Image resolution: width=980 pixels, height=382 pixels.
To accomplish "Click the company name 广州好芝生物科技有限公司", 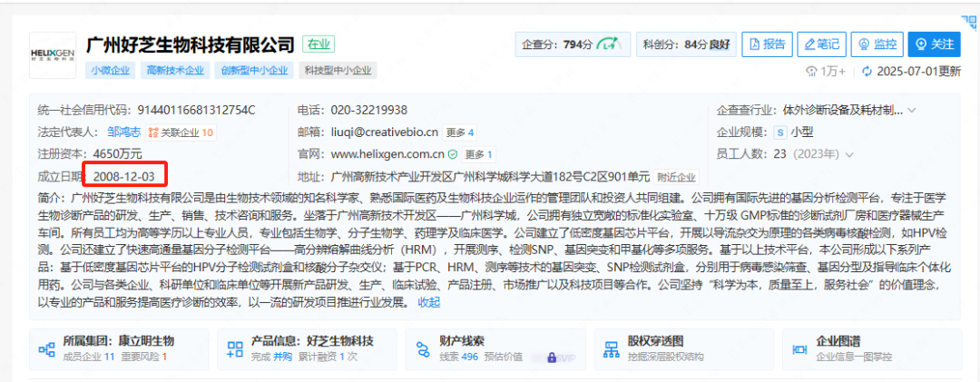I will (190, 44).
